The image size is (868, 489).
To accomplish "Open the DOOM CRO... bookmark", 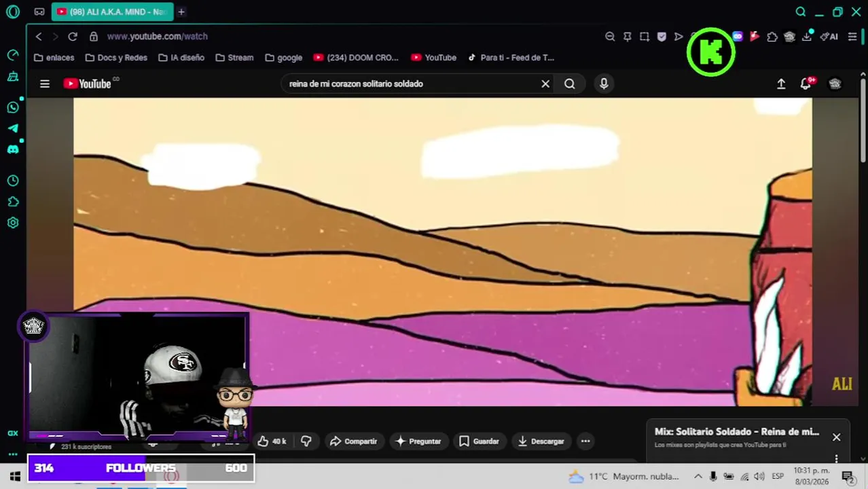I will point(356,58).
